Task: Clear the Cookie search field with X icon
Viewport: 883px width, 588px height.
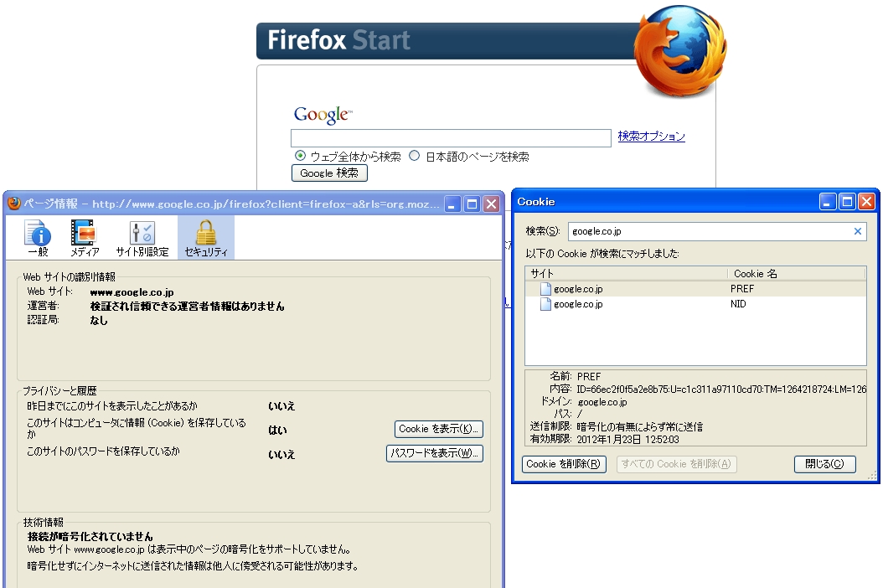Action: pos(858,231)
